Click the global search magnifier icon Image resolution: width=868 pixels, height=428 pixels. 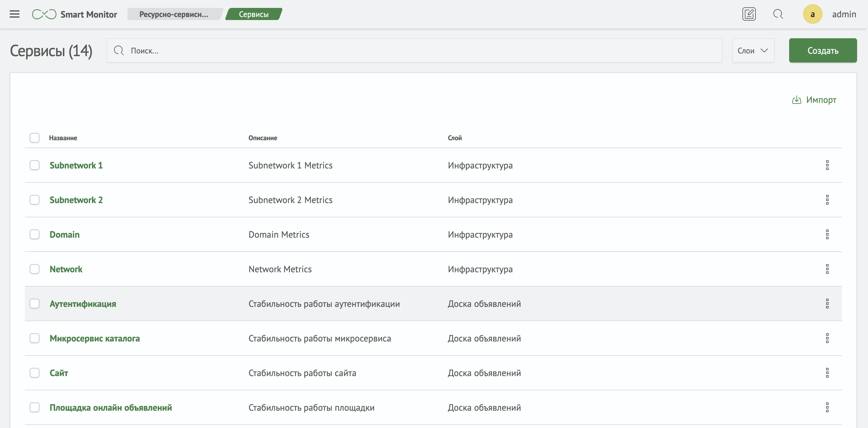pyautogui.click(x=778, y=14)
